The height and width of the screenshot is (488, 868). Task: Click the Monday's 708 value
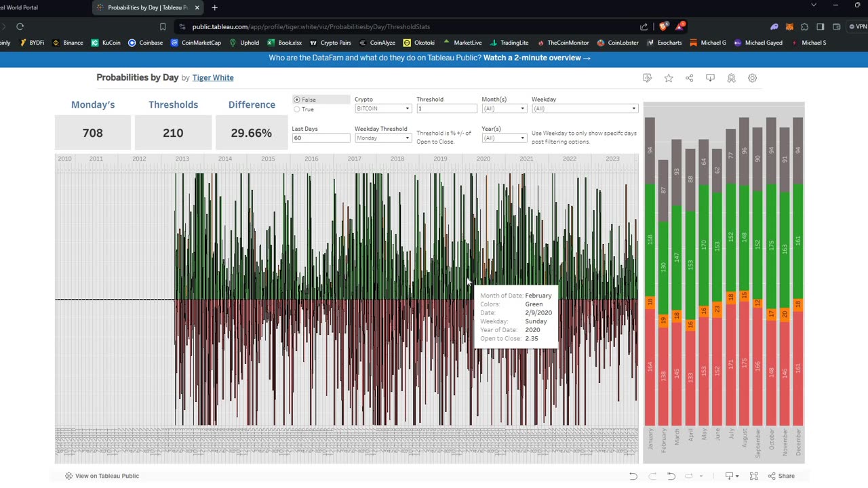click(93, 133)
